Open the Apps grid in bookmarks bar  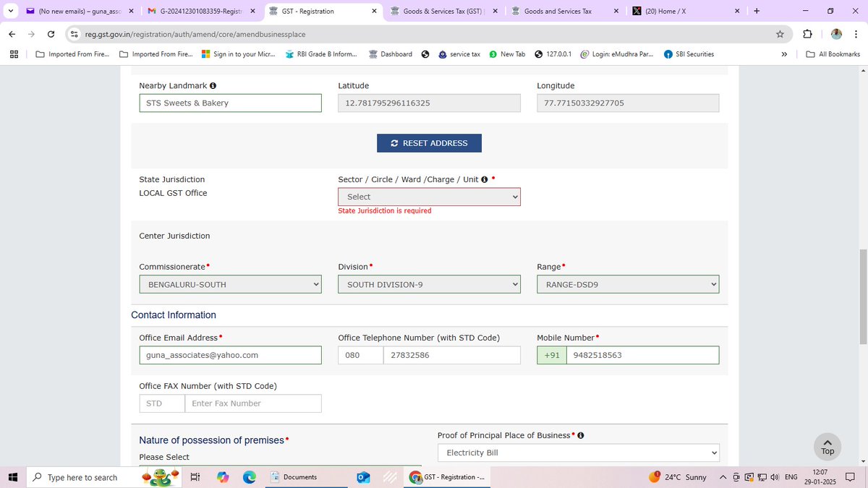click(x=14, y=54)
